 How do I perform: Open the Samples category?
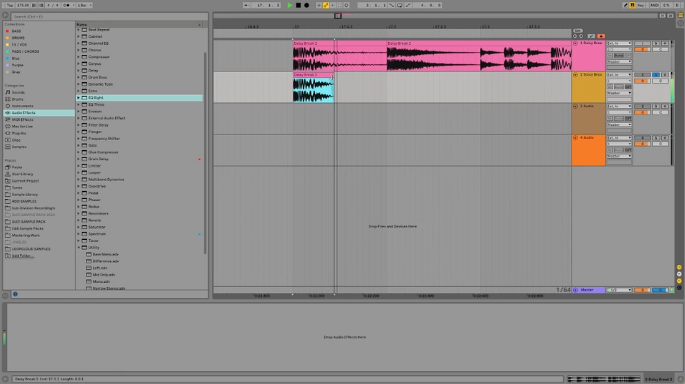(19, 147)
